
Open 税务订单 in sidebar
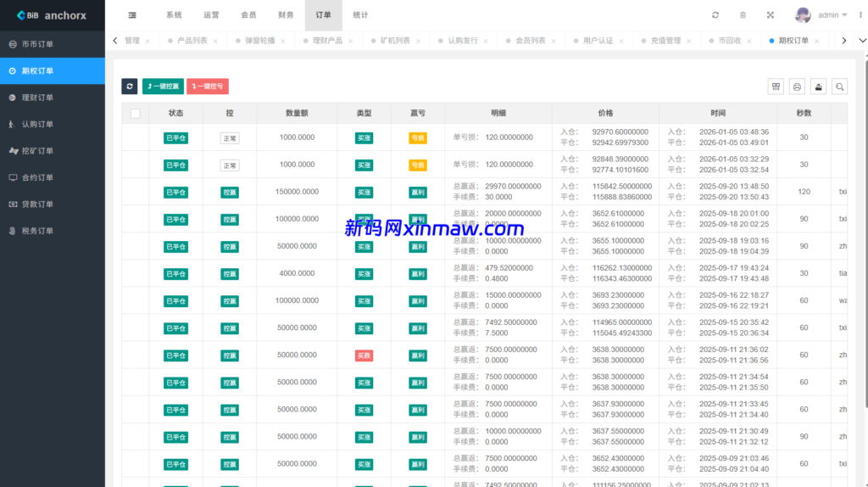coord(53,231)
